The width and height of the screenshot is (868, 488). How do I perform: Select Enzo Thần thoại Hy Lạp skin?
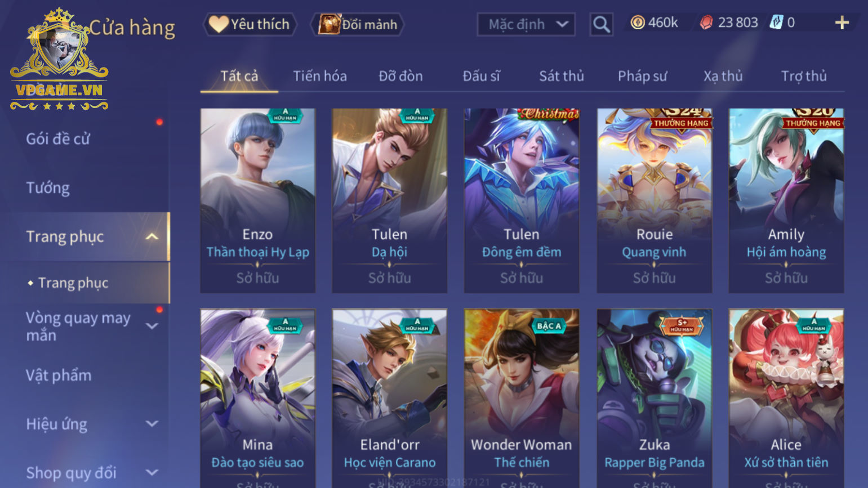click(x=257, y=200)
